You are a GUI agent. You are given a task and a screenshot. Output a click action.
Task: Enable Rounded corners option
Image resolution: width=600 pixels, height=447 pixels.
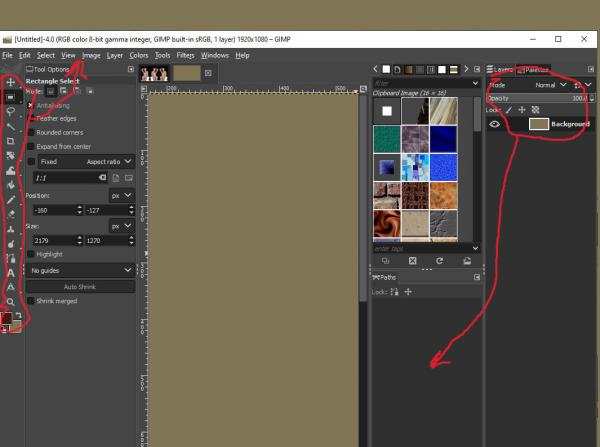pyautogui.click(x=31, y=132)
